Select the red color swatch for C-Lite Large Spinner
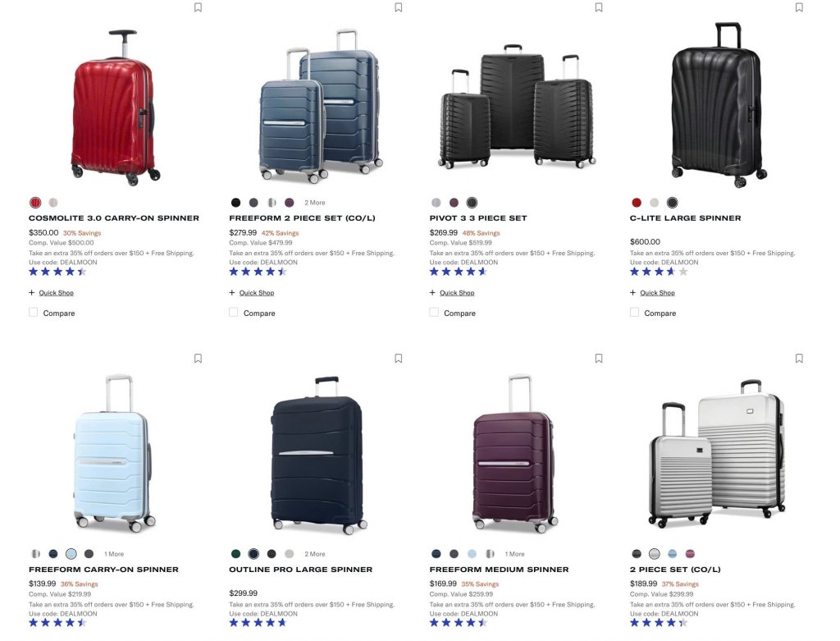840x641 pixels. click(637, 203)
